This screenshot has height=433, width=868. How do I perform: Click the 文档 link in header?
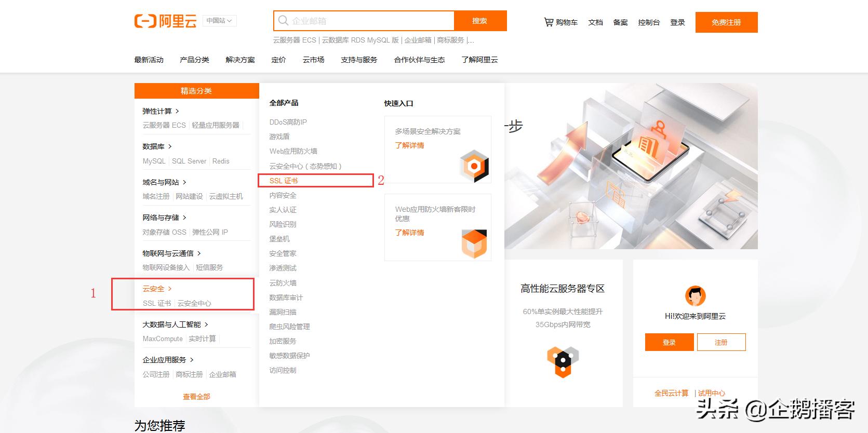pos(595,22)
